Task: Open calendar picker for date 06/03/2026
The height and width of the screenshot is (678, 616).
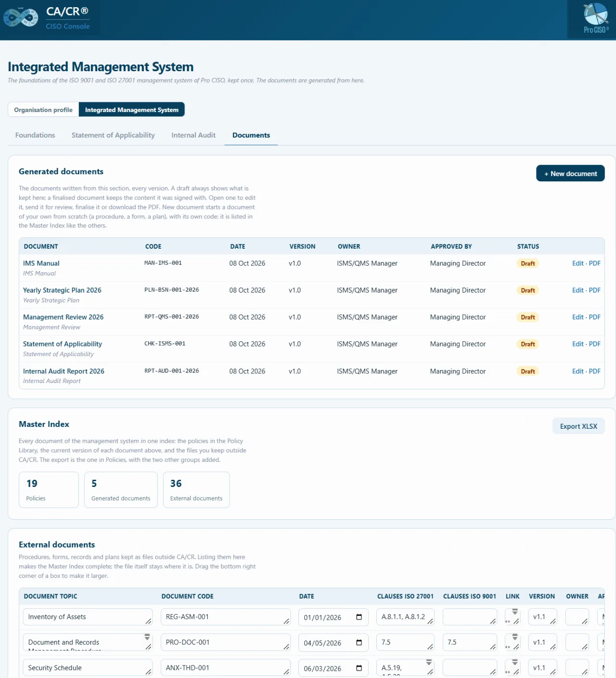Action: pyautogui.click(x=359, y=668)
